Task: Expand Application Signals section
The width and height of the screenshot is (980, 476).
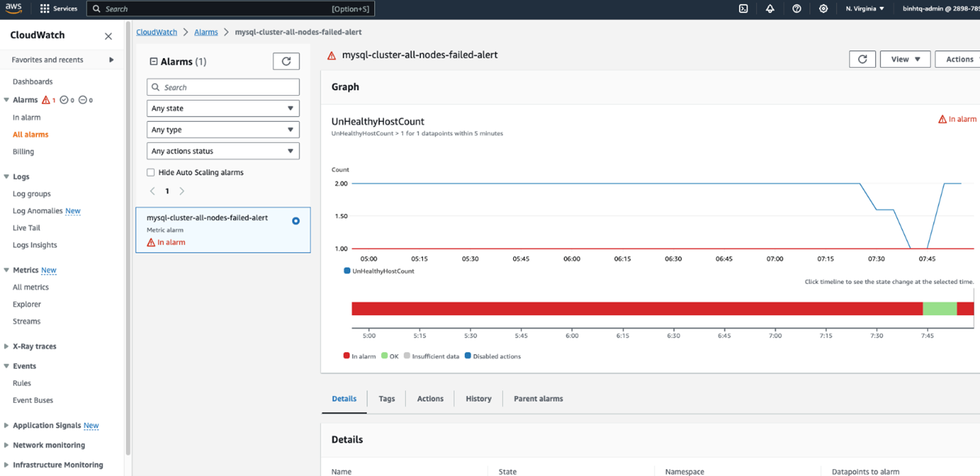Action: pyautogui.click(x=7, y=426)
